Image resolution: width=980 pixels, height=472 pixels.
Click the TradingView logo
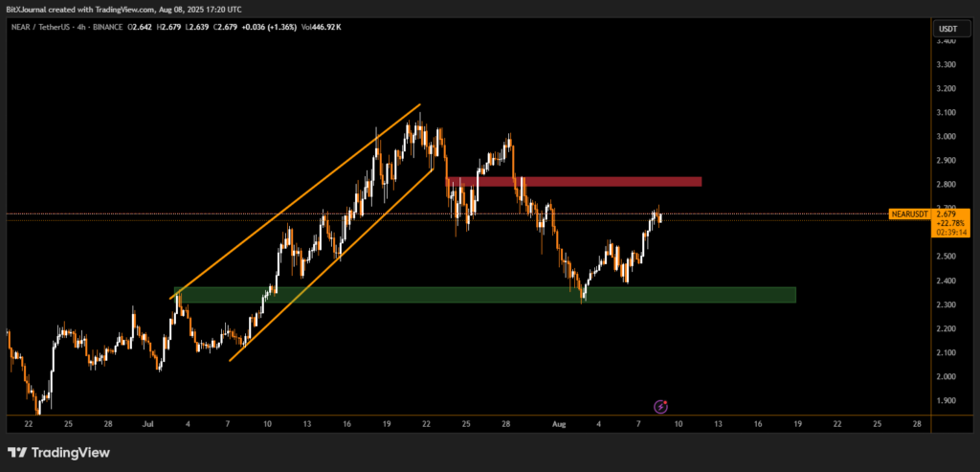point(59,452)
